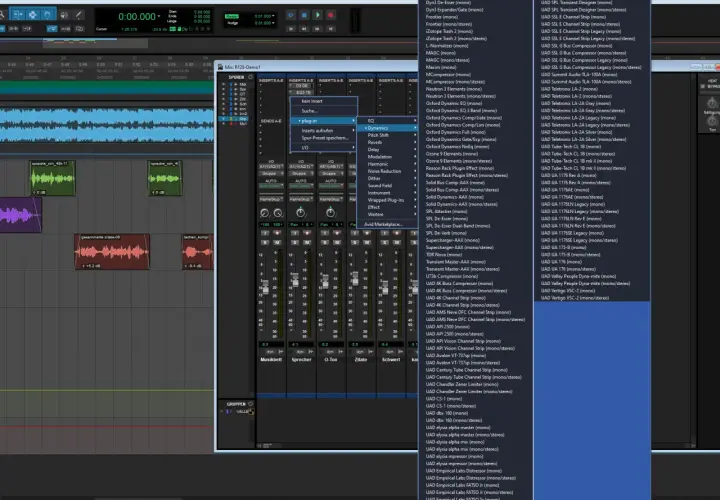
Task: Toggle record enable on Musikbett channel
Action: point(277,233)
